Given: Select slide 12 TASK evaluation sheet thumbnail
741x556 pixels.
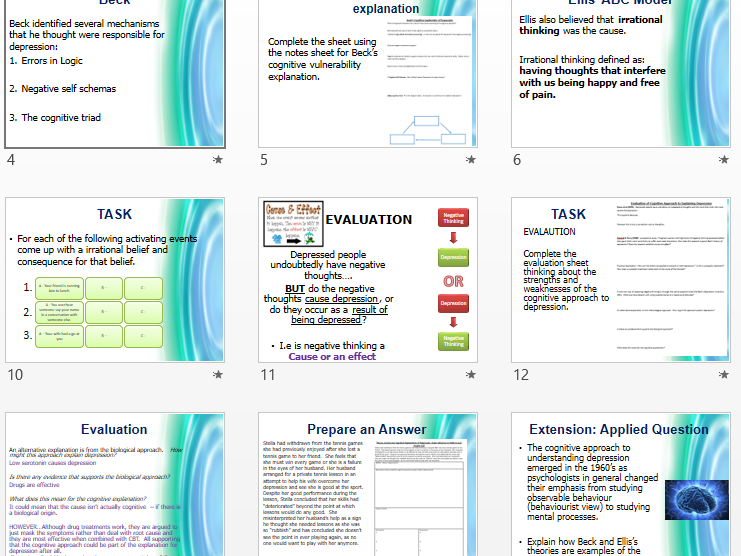Looking at the screenshot, I should tap(620, 280).
